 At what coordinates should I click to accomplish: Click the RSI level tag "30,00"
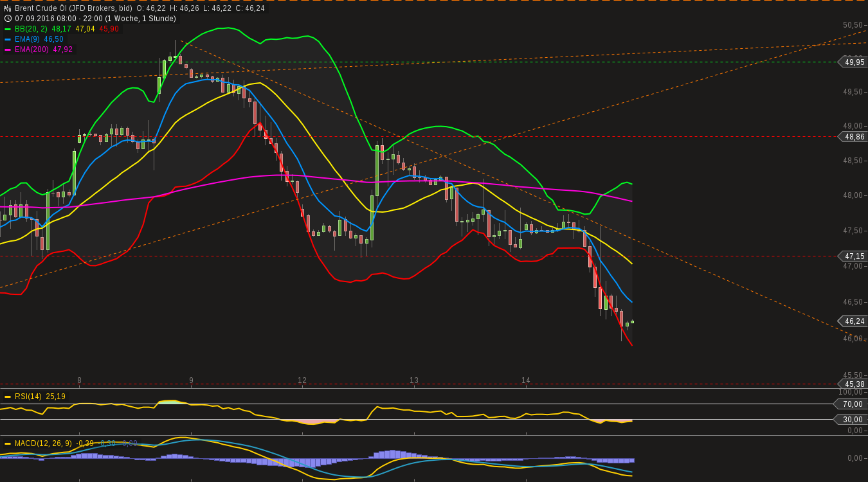tap(851, 420)
